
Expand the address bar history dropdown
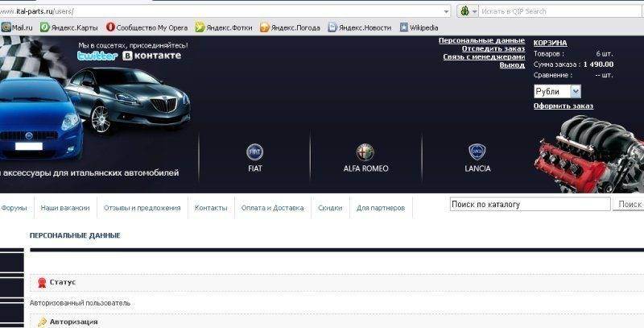(x=445, y=11)
